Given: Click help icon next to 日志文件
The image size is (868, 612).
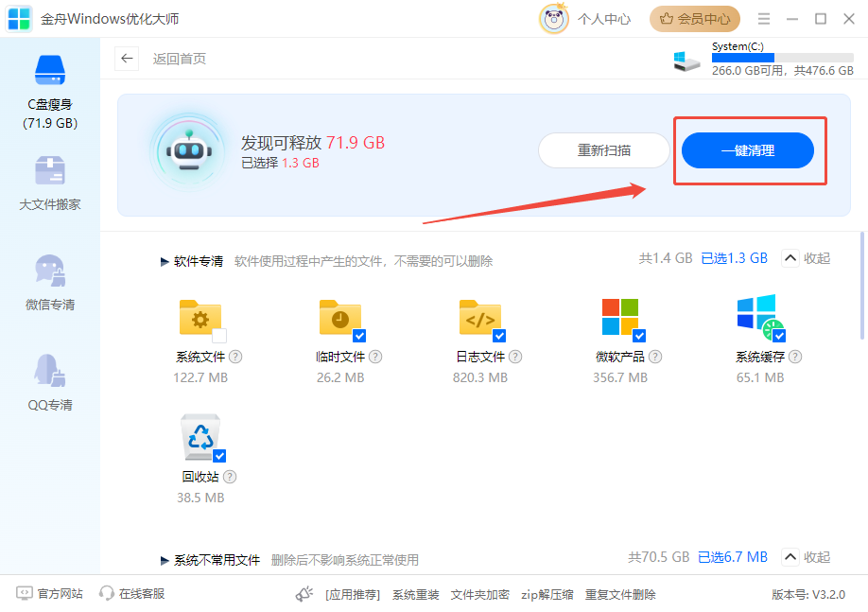Looking at the screenshot, I should click(515, 357).
